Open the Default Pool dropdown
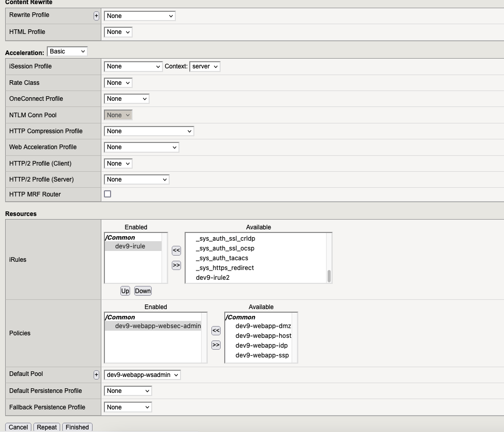 click(142, 375)
